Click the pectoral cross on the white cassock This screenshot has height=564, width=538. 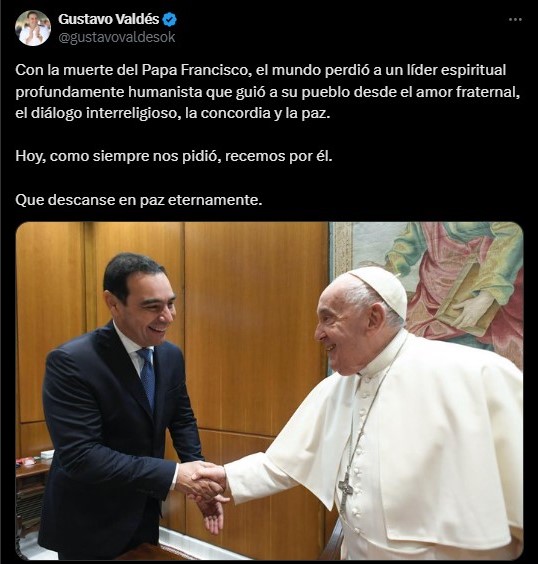(345, 490)
